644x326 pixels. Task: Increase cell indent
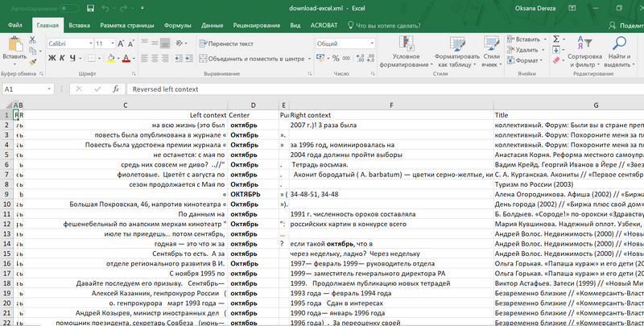[x=188, y=59]
